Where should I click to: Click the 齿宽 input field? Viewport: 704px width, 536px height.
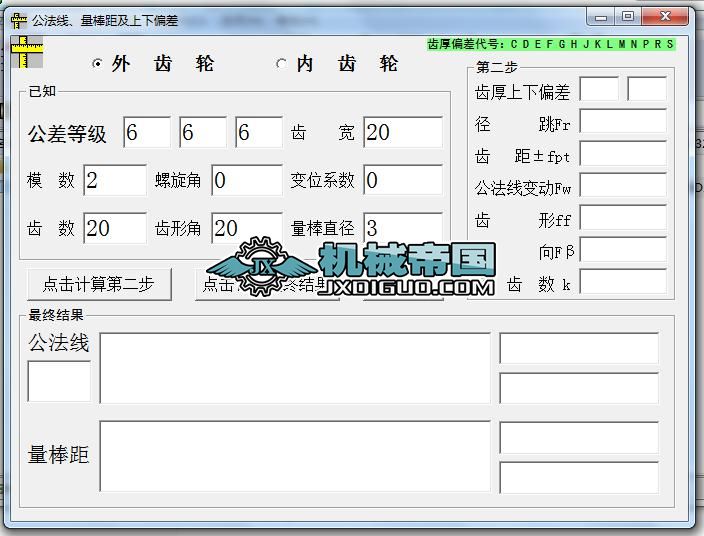403,132
